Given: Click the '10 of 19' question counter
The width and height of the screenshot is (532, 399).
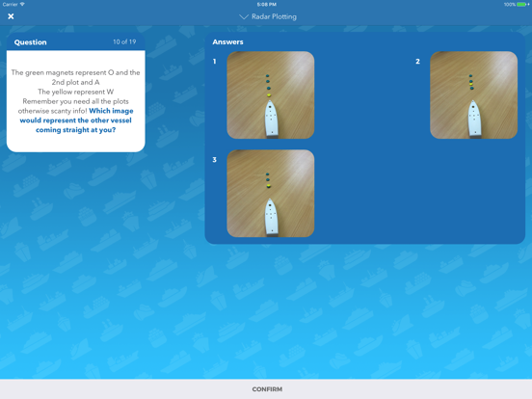Looking at the screenshot, I should [124, 41].
